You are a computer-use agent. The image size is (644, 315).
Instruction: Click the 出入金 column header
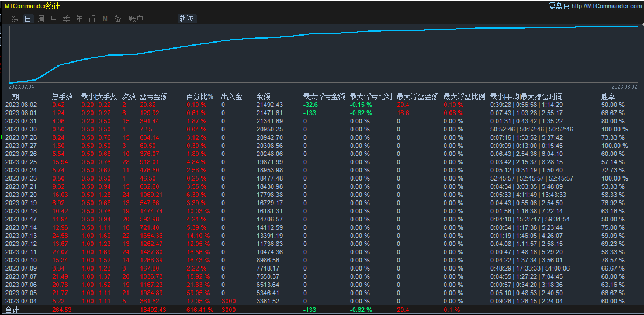tap(231, 97)
